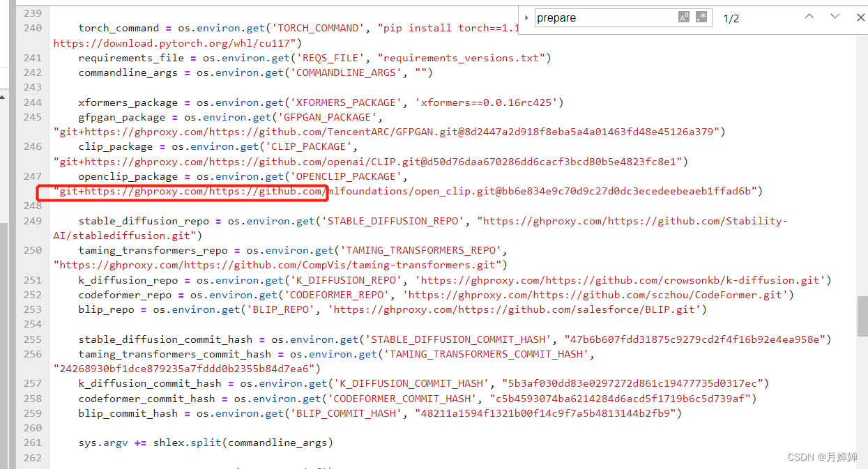
Task: Click the hash string '5b3af030dd83e0297272d861c19477735d0317ec'
Action: (632, 383)
